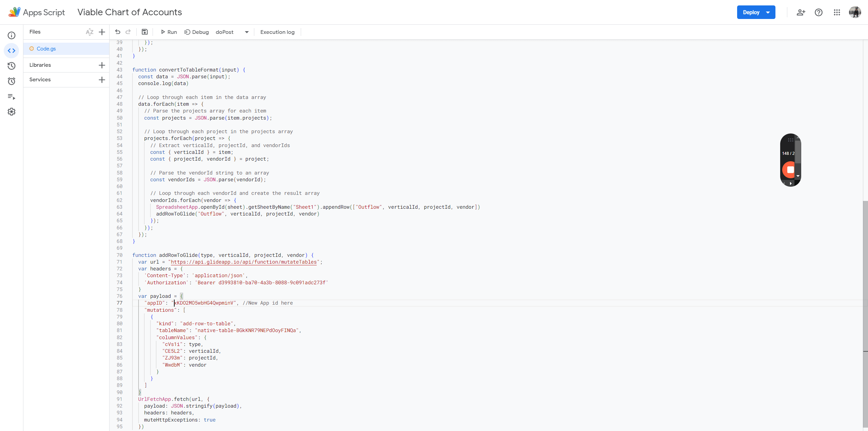The height and width of the screenshot is (431, 868).
Task: Rename project title Viable Chart of Accounts
Action: point(130,12)
